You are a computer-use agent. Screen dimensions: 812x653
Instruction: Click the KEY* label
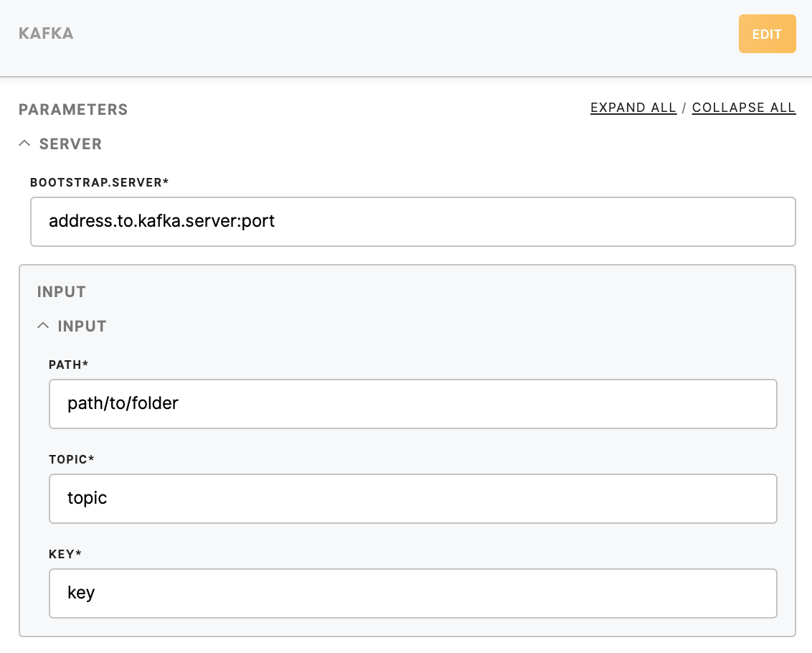pyautogui.click(x=65, y=554)
